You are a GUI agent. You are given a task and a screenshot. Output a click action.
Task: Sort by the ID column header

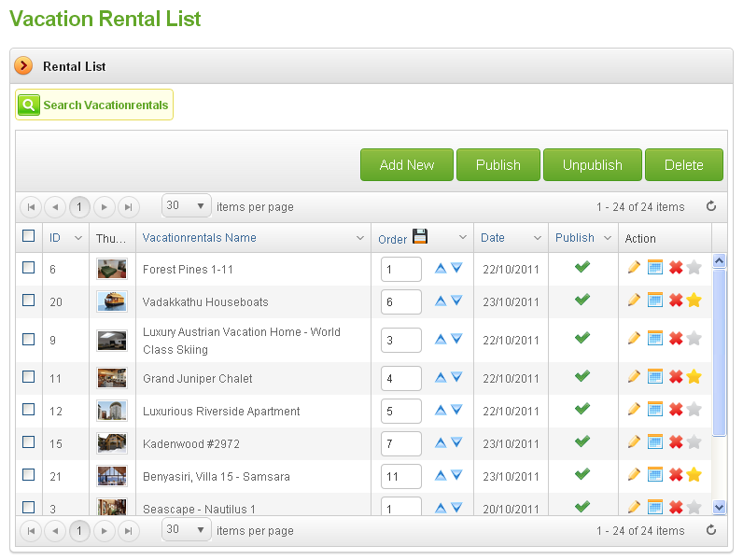(x=55, y=238)
